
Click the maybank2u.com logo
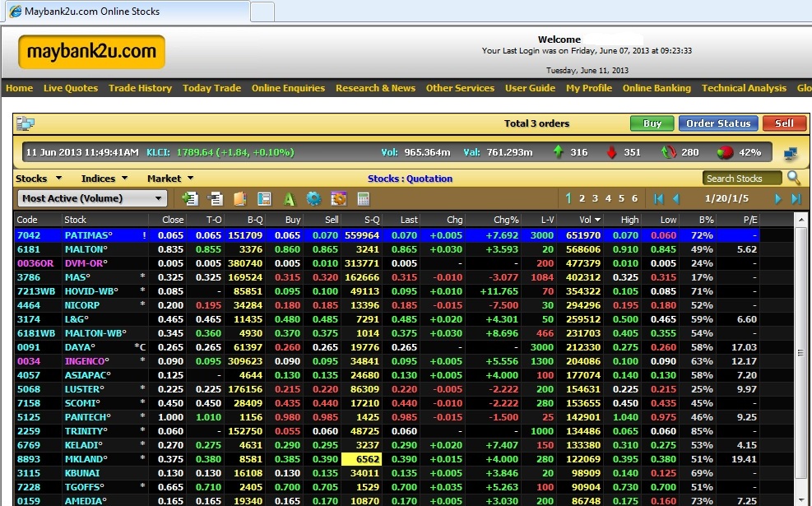click(91, 51)
